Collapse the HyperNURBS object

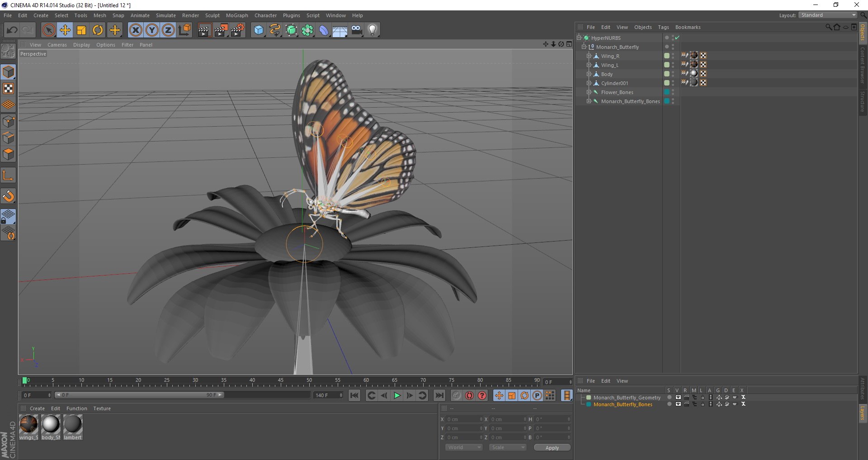[x=579, y=38]
